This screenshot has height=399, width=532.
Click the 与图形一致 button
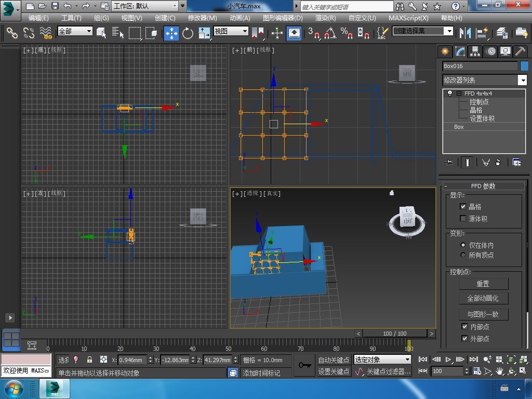pyautogui.click(x=483, y=314)
